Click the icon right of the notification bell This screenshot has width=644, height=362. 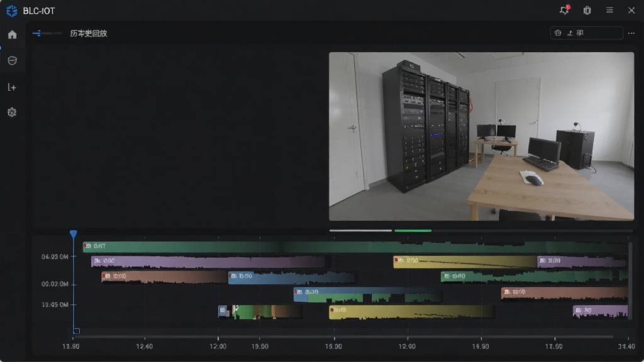587,10
